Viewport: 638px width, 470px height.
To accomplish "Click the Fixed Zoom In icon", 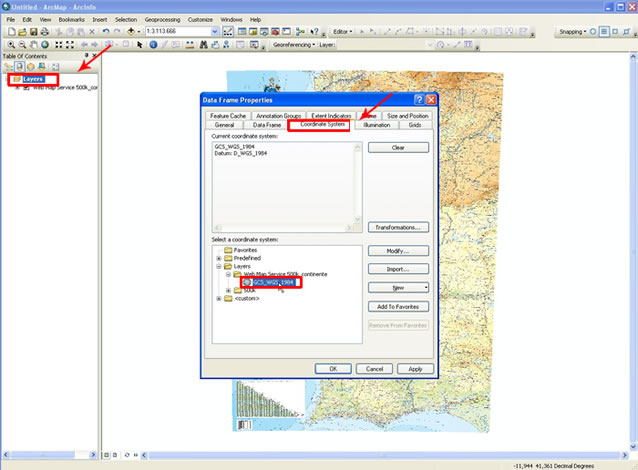I will pyautogui.click(x=59, y=45).
